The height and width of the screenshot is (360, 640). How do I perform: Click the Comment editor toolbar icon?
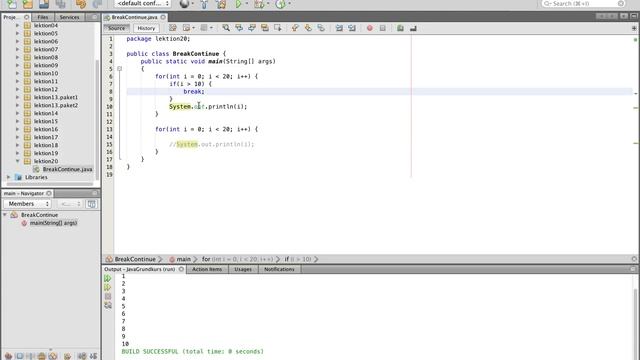(400, 28)
